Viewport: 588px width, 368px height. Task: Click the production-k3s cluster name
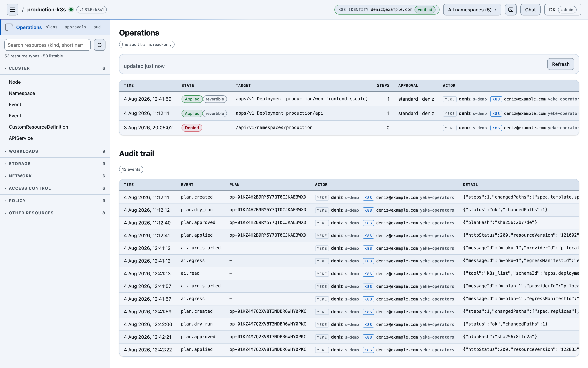point(46,10)
